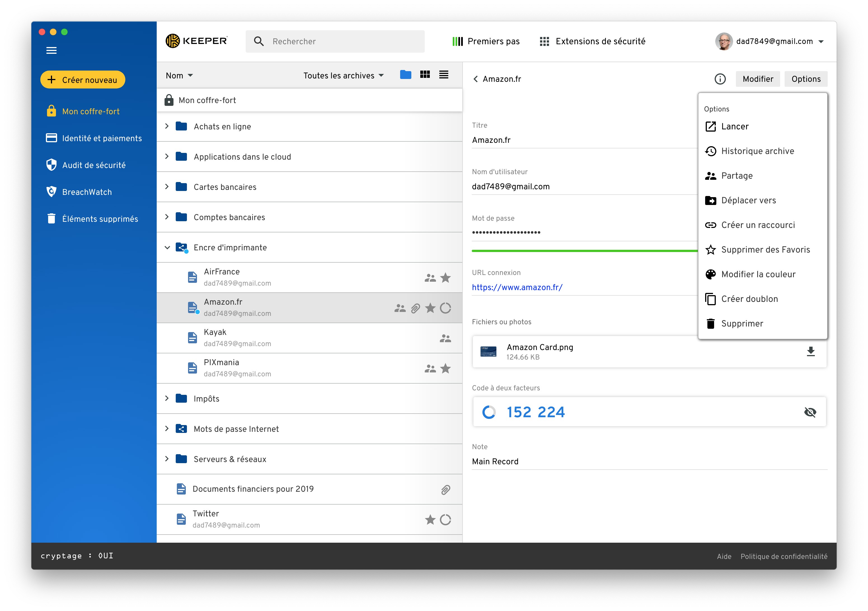The image size is (868, 611).
Task: Open Éléments supprimés trash section
Action: tap(100, 219)
